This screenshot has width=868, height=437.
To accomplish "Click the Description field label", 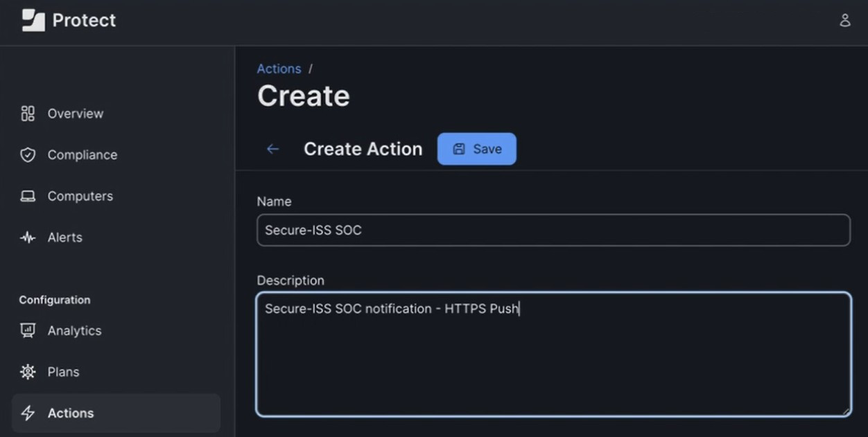I will pyautogui.click(x=290, y=280).
